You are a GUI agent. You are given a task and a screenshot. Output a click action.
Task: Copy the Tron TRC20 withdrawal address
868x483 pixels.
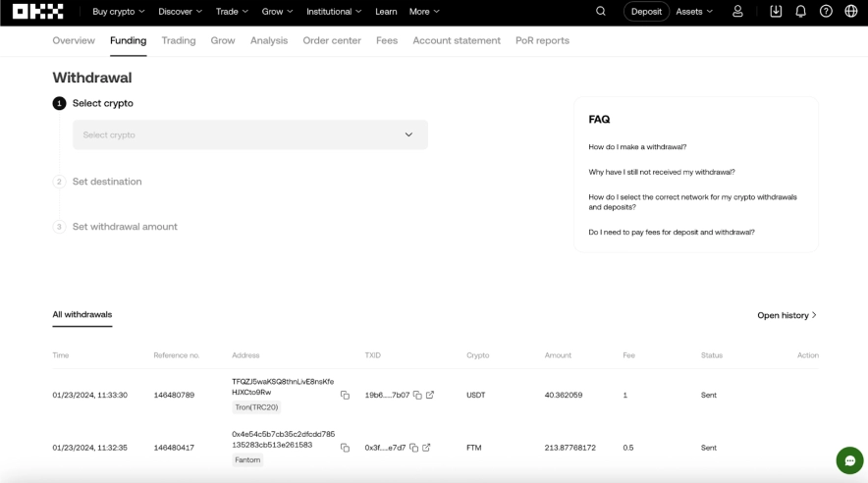click(345, 396)
